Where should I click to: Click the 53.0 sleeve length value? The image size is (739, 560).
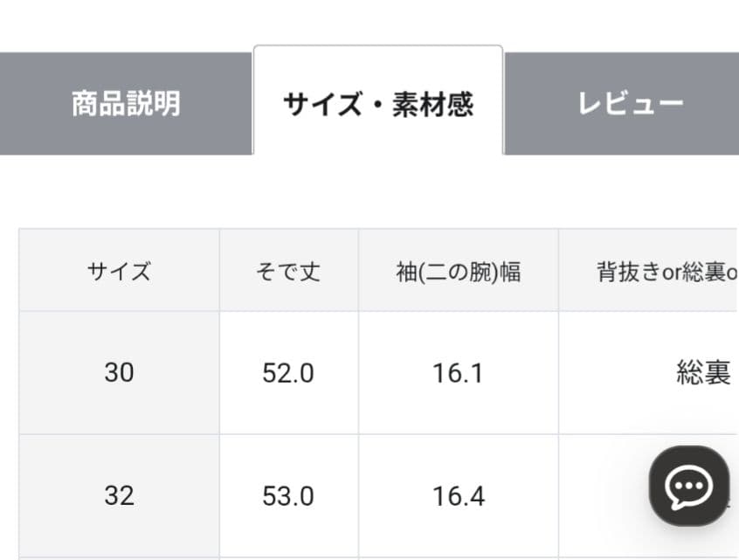coord(288,496)
